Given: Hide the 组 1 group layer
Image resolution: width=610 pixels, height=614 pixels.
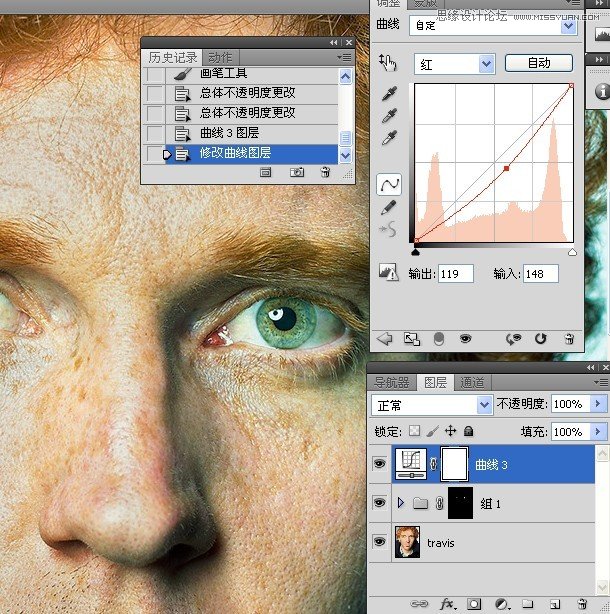Looking at the screenshot, I should [379, 502].
